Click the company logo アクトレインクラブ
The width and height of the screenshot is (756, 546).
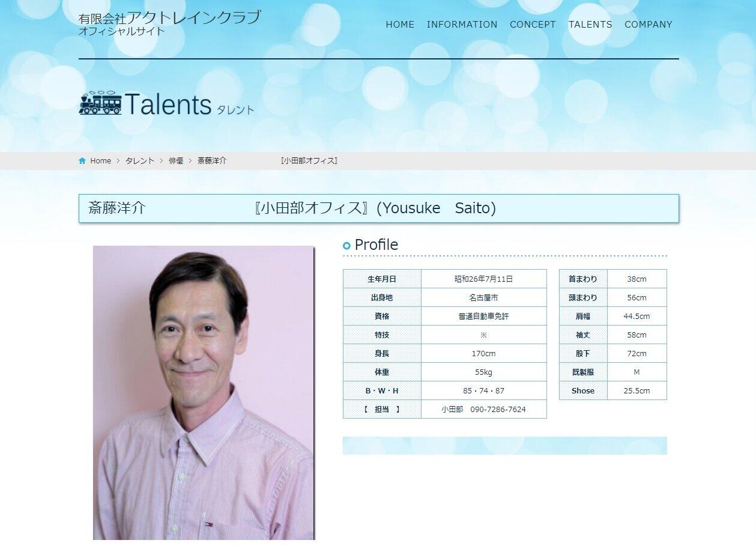coord(169,17)
